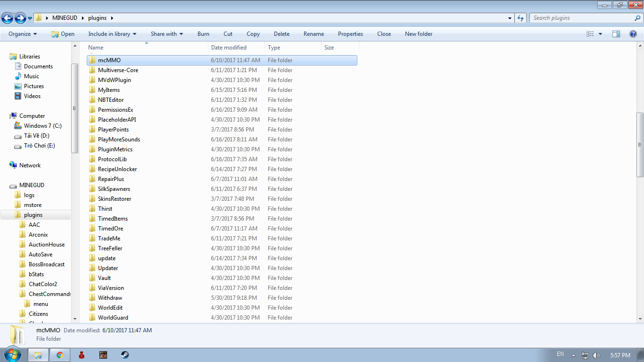Click the Network icon in navigation pane
The height and width of the screenshot is (362, 644).
14,165
